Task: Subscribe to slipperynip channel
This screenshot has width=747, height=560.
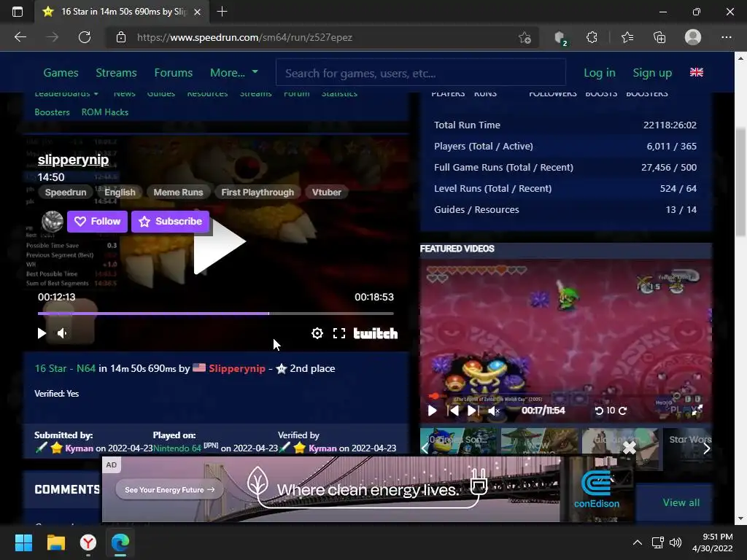Action: tap(170, 222)
